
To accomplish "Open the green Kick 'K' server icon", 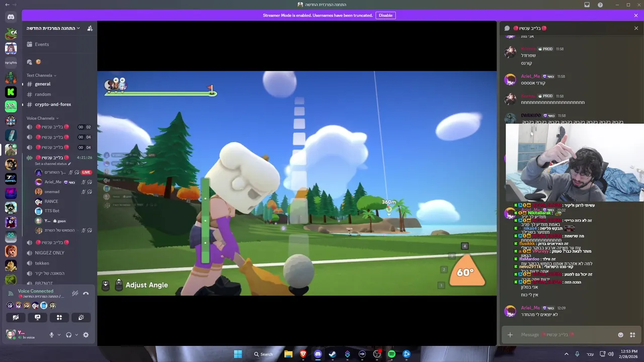I will [11, 92].
